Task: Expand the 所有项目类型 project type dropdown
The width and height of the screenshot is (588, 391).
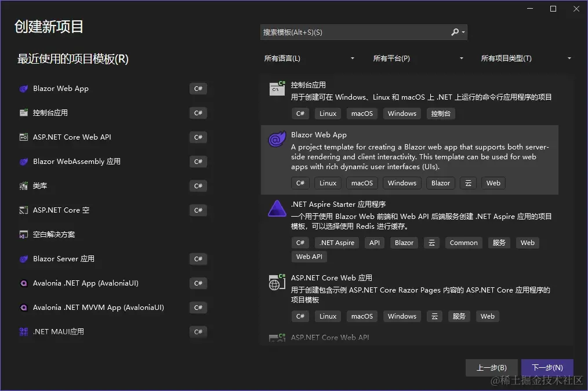Action: point(525,58)
